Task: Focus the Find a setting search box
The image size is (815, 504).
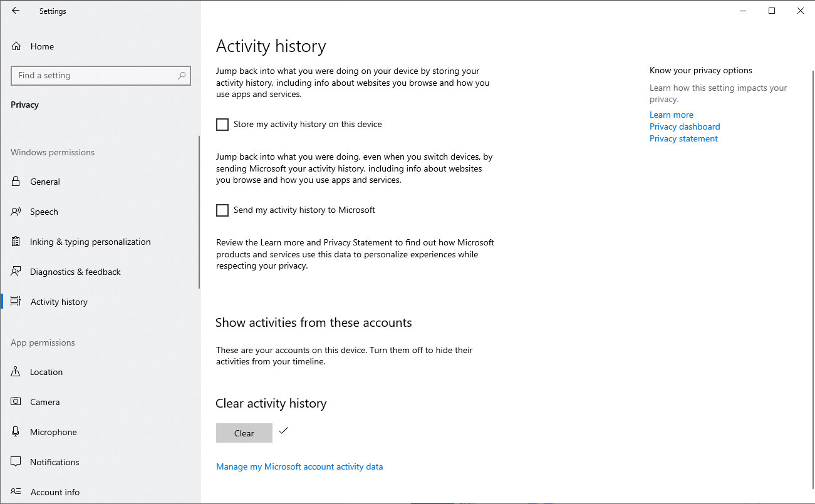Action: point(101,76)
